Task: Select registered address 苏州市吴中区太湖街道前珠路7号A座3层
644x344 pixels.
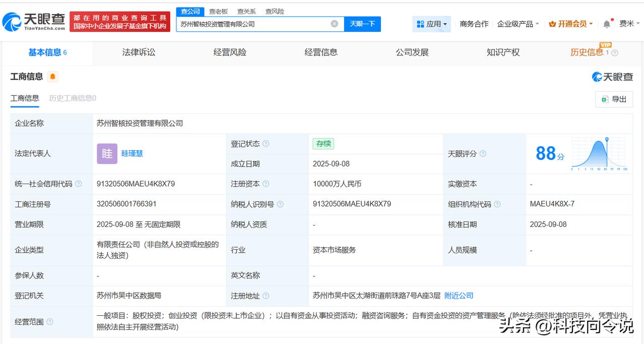Action: [x=376, y=296]
